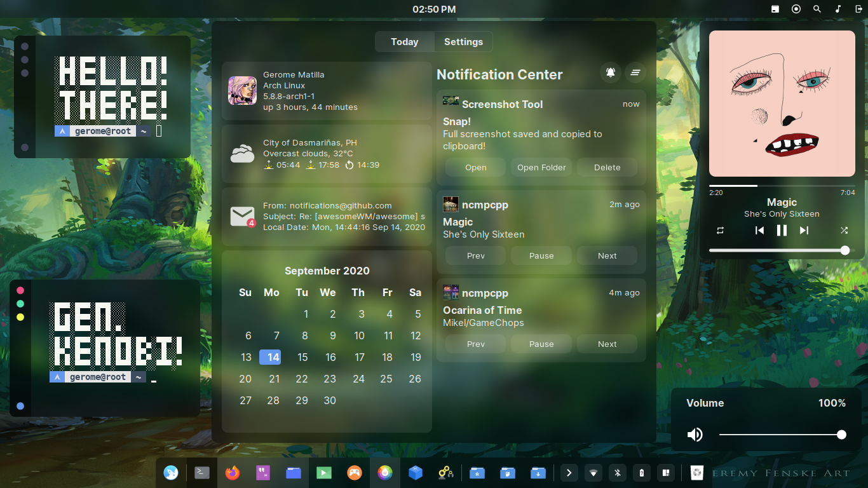Switch to the Settings tab
Screen dimensions: 868x488
(x=463, y=42)
